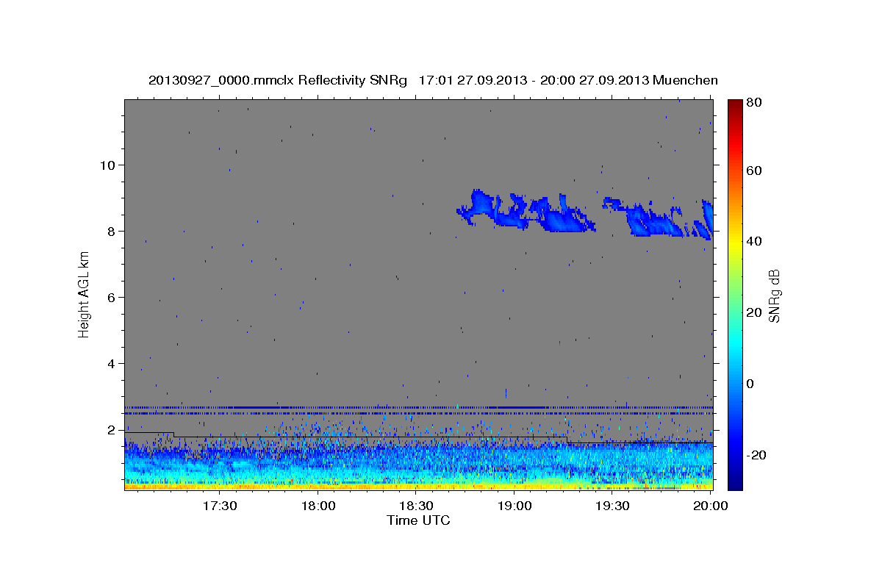Viewport: 882px width, 588px height.
Task: Click the 19:00 time tick label
Action: [x=514, y=506]
